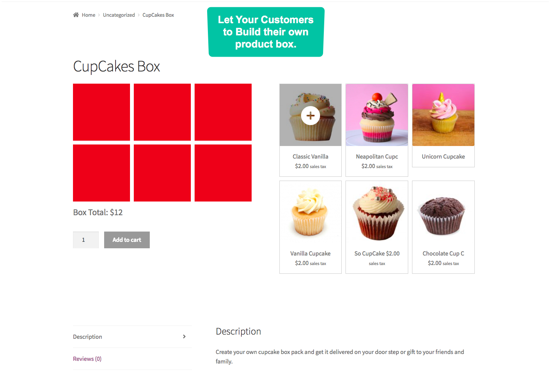Click the Unicorn Cupcake product name
Screen dimensions: 550x392
pos(443,156)
